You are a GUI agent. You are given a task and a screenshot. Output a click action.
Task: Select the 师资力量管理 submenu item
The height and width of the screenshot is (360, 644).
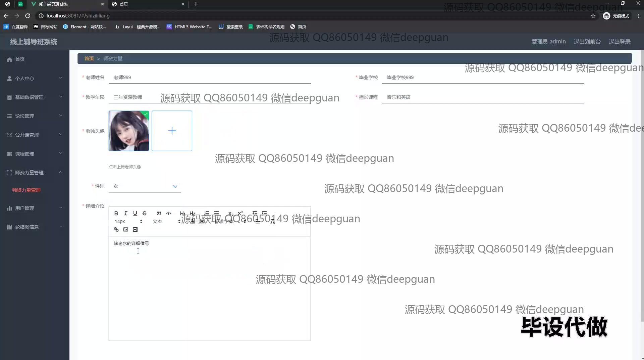(26, 190)
